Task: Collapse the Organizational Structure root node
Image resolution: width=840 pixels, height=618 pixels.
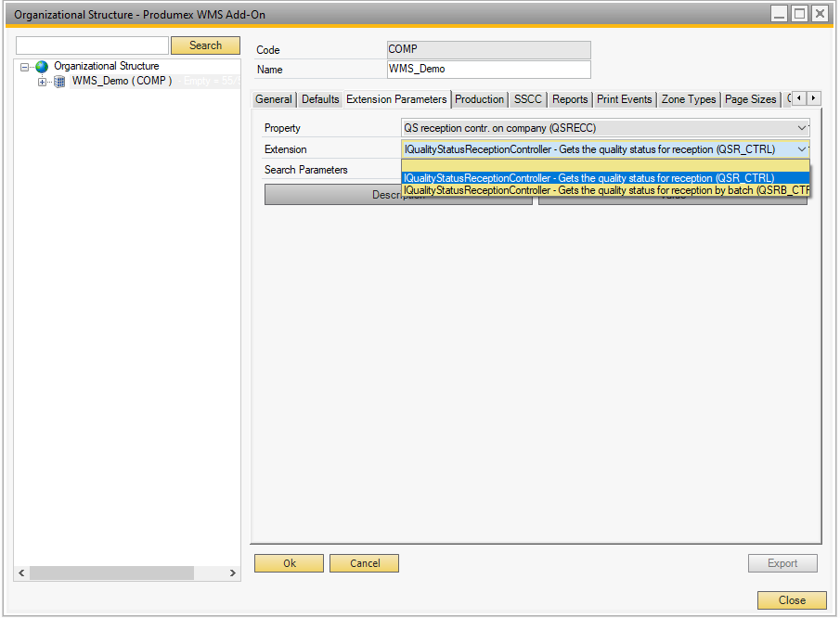Action: (x=25, y=67)
